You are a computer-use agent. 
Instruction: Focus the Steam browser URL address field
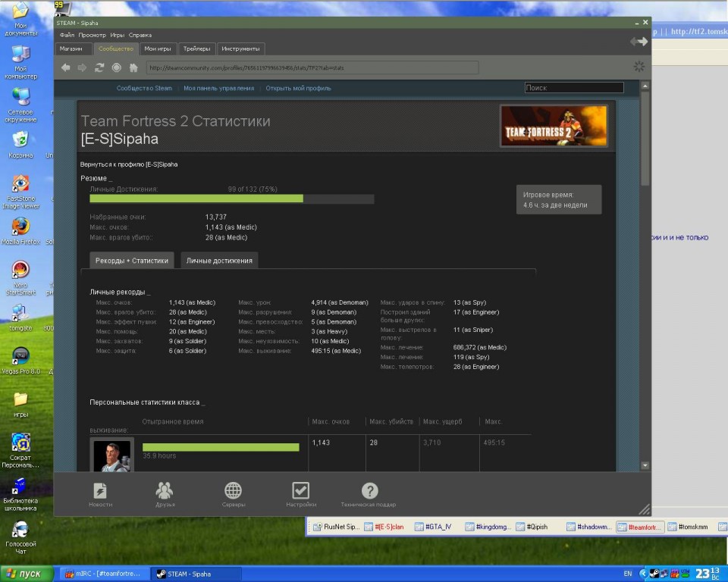pos(312,67)
